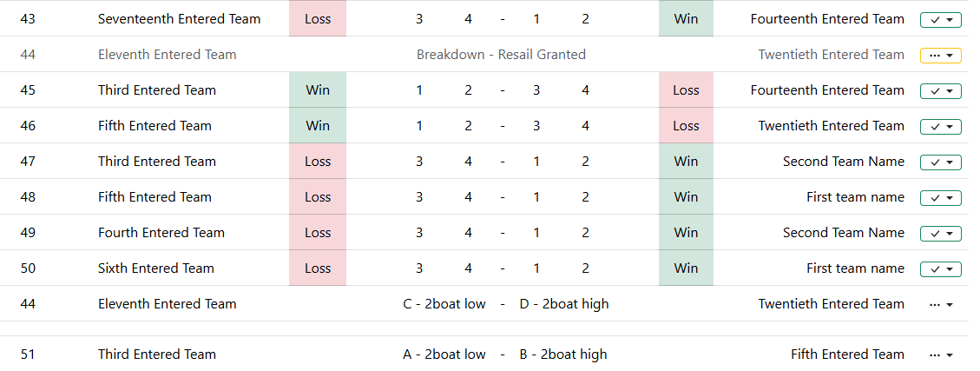980x371 pixels.
Task: Click the green checkmark button for race 46
Action: pos(940,126)
